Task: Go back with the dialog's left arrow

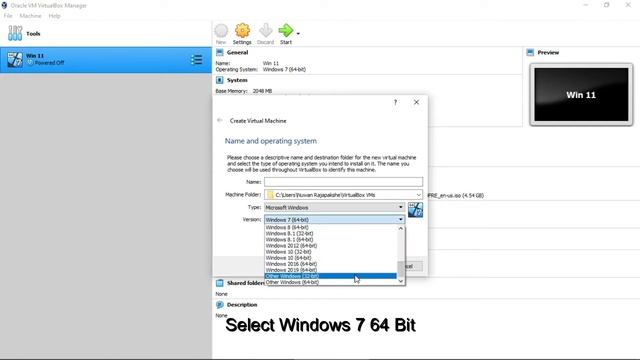Action: [220, 120]
